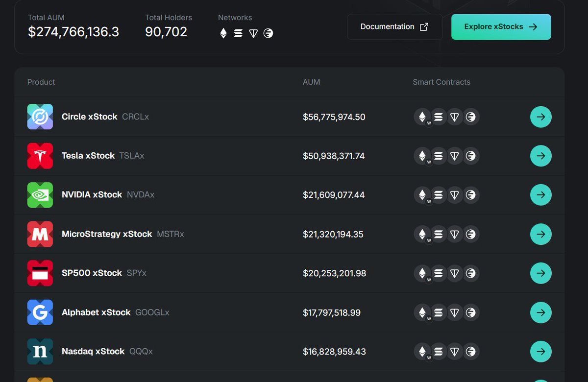The image size is (588, 382).
Task: Click Ethereum contract icon for Nasdaq xStock
Action: [x=422, y=352]
